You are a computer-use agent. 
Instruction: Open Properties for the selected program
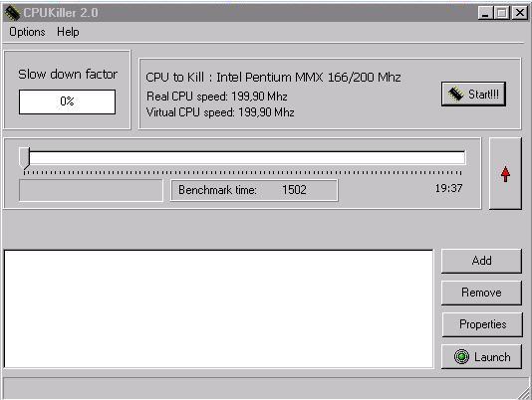[x=482, y=324]
